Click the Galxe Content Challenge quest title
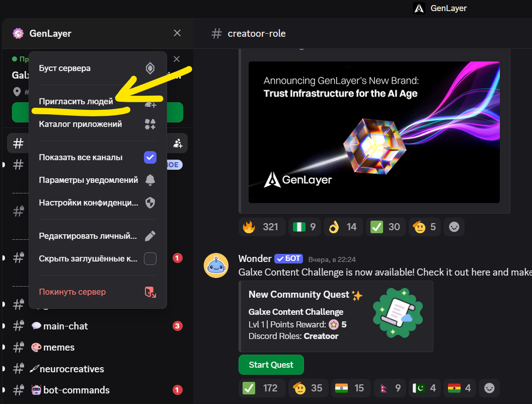 (296, 312)
